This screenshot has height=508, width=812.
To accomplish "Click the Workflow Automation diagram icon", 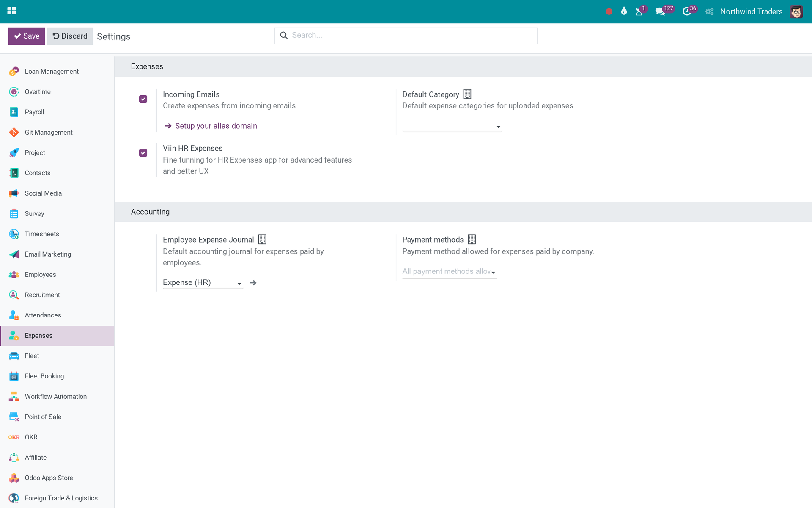I will [x=14, y=397].
